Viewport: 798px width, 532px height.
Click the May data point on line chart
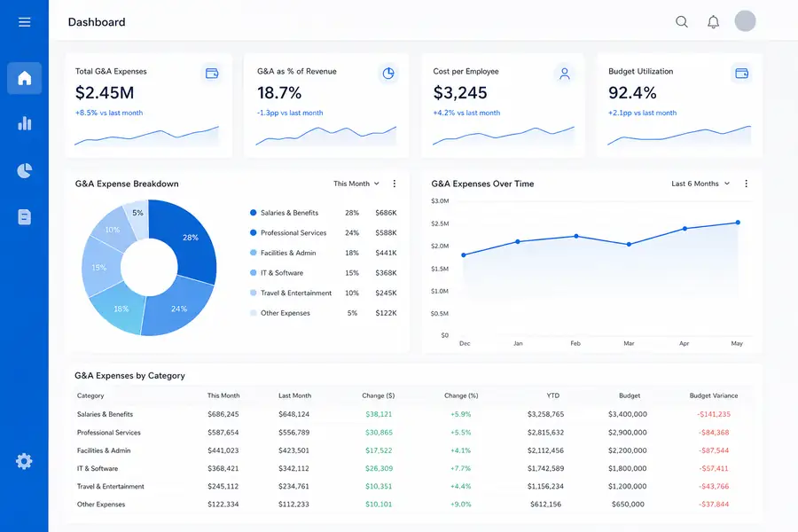(738, 223)
